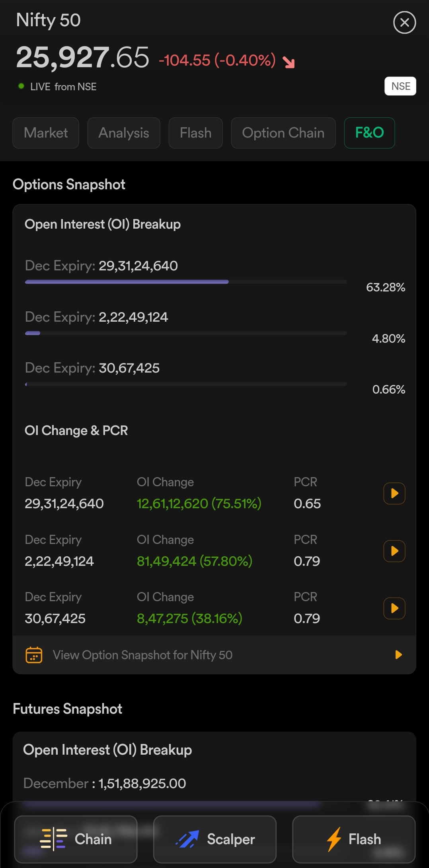The image size is (429, 868).
Task: Tap the arrow right of View Option Snapshot
Action: coord(398,655)
